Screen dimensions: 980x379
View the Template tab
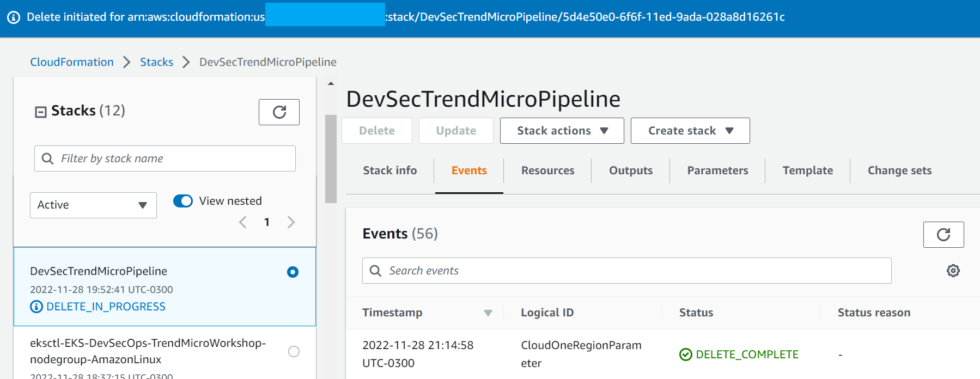[808, 170]
